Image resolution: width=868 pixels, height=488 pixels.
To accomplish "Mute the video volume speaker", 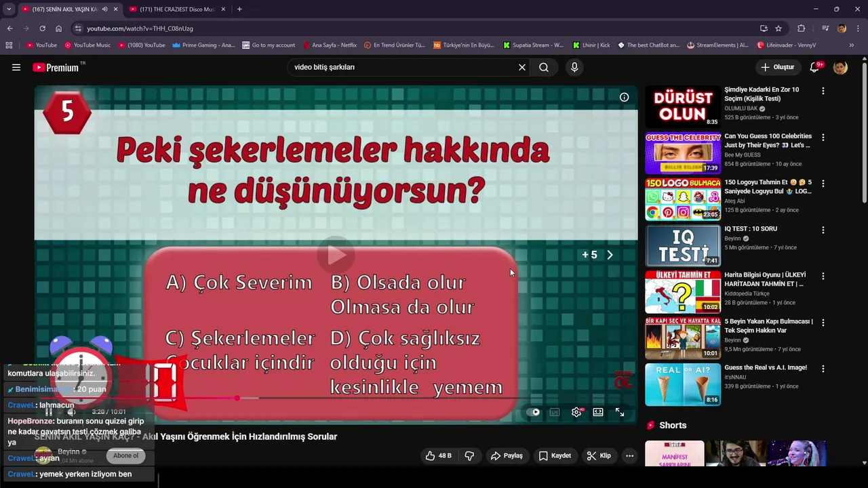I will pyautogui.click(x=71, y=411).
